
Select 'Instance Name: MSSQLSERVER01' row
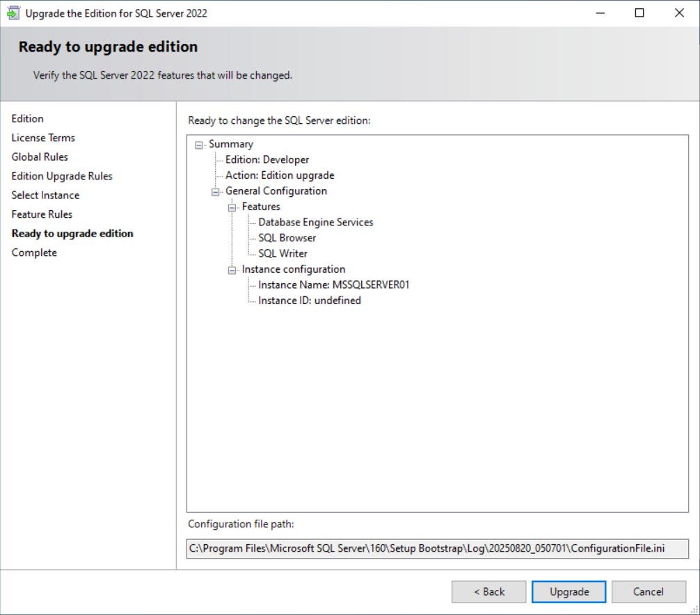pos(333,285)
